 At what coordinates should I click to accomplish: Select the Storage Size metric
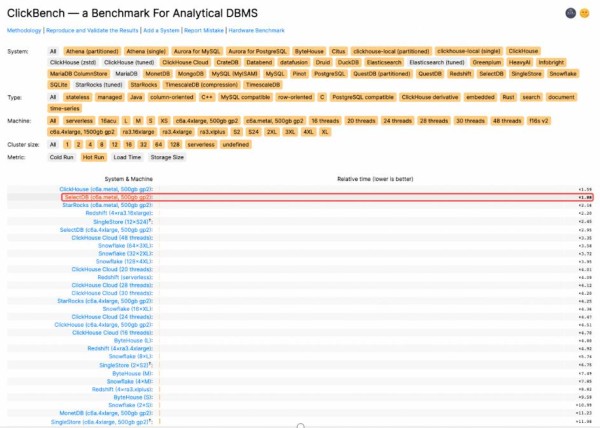[167, 157]
